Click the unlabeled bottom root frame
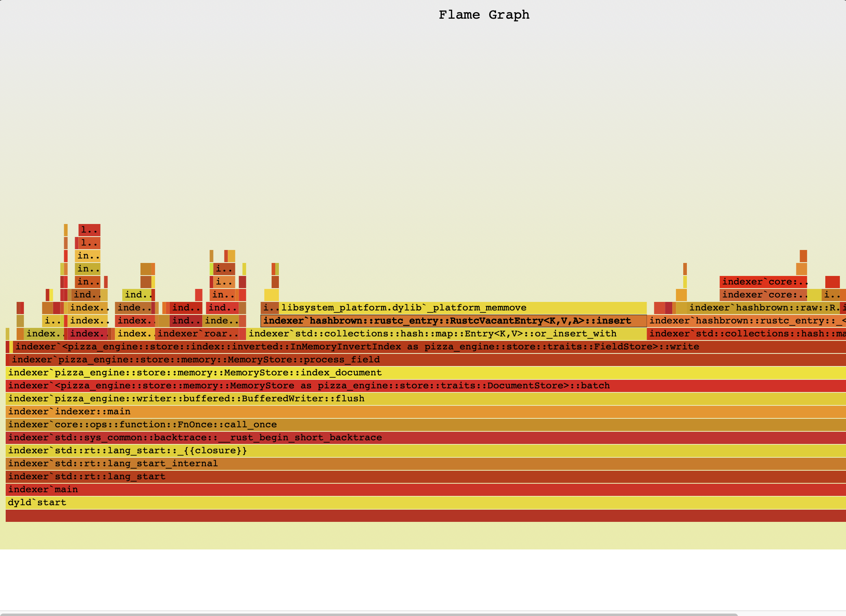Viewport: 846px width, 616px height. tap(426, 515)
